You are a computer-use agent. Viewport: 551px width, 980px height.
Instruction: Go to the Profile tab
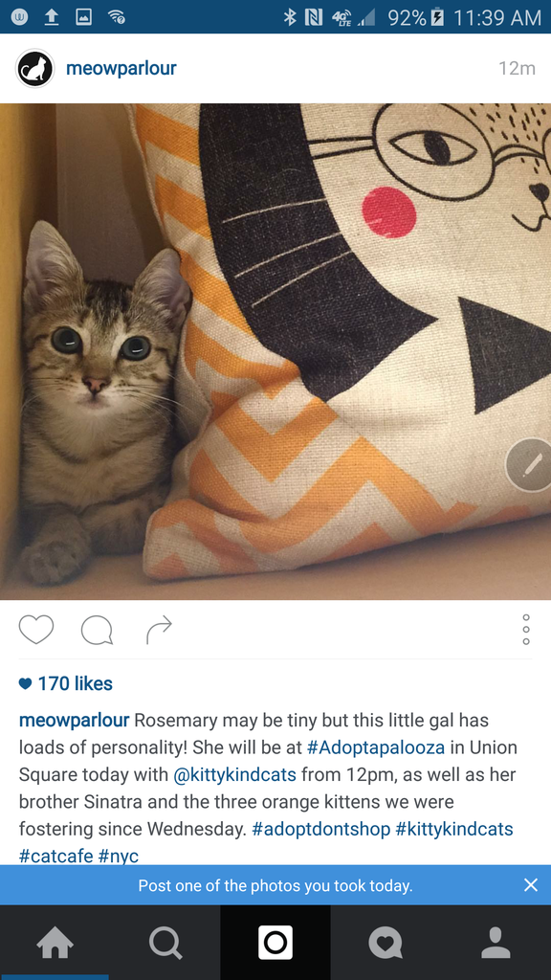tap(496, 943)
